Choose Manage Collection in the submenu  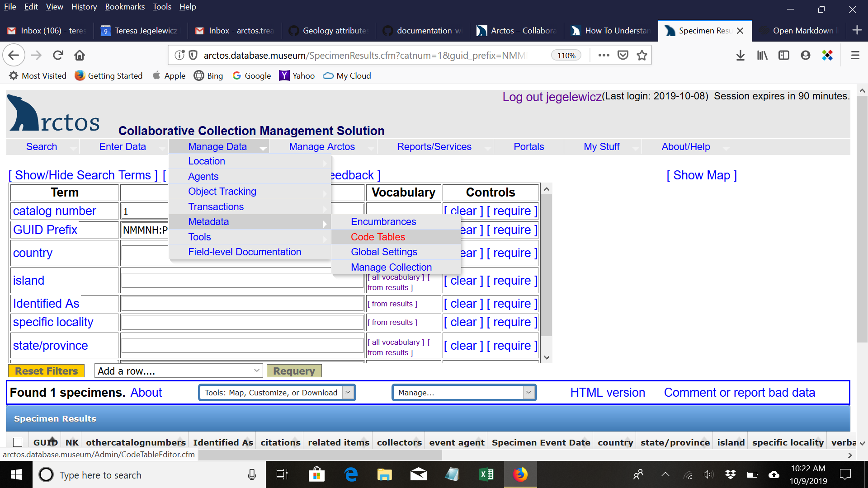391,267
